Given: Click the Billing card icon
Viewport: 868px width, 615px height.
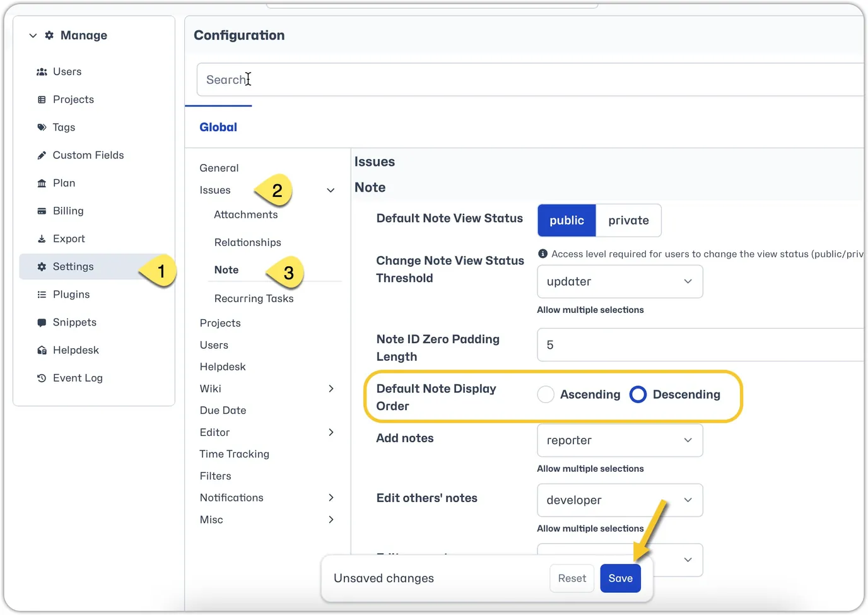Looking at the screenshot, I should click(x=42, y=211).
